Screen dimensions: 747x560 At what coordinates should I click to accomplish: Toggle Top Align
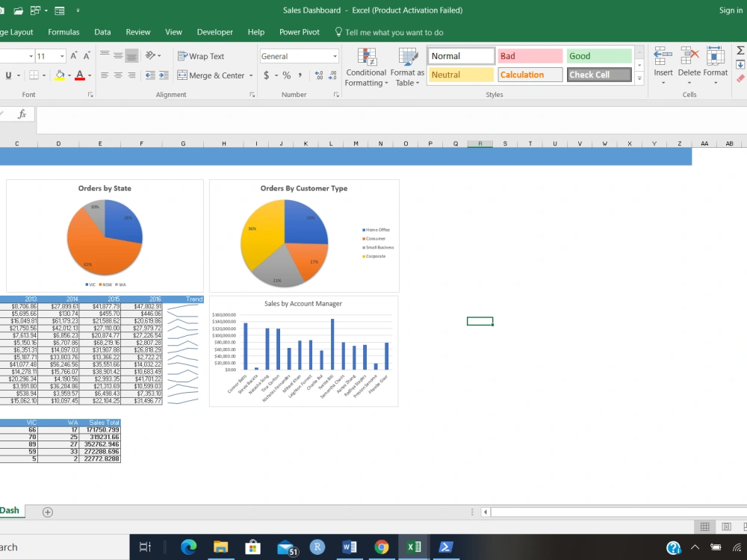click(105, 56)
